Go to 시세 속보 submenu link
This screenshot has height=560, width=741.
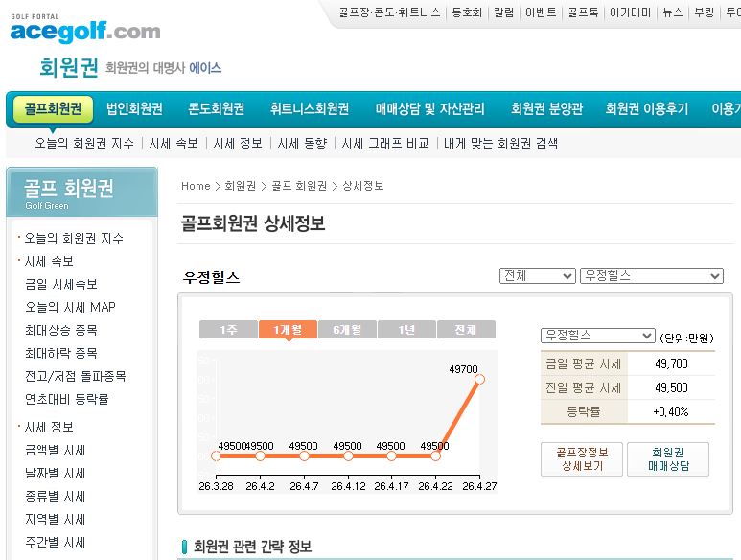174,143
